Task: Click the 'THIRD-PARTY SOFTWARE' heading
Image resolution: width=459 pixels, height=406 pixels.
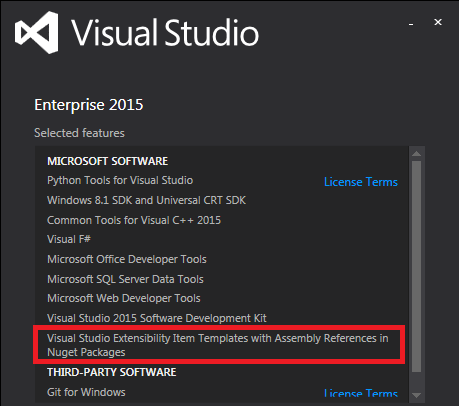Action: tap(112, 372)
